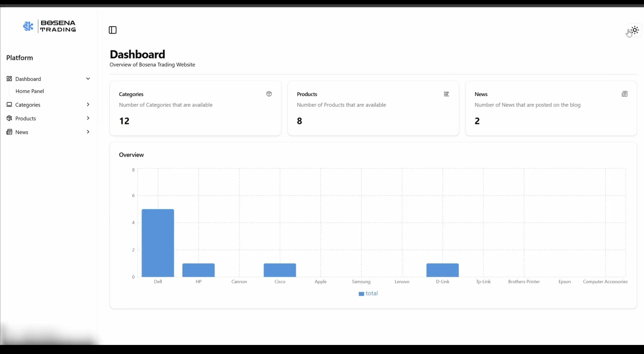Click the Computer Accessories axis label
This screenshot has width=644, height=354.
tap(605, 282)
